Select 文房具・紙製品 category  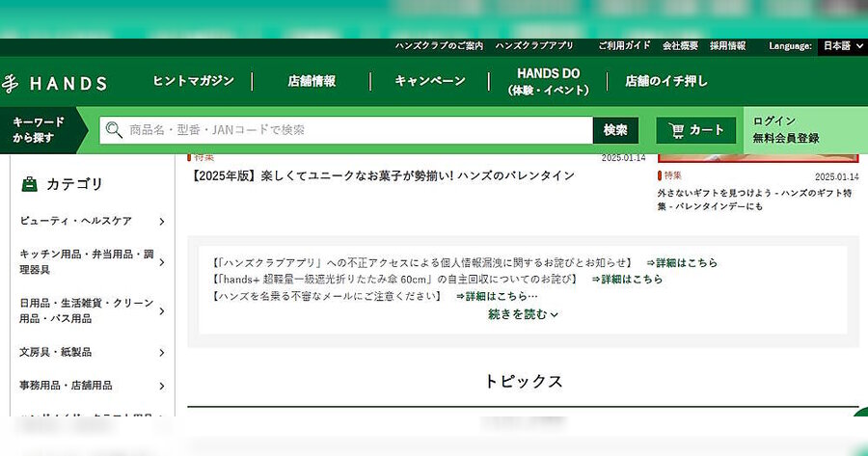click(x=55, y=352)
